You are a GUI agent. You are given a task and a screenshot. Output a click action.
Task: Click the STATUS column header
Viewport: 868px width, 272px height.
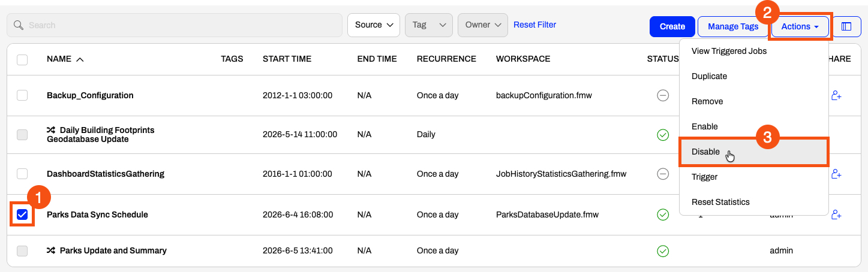[x=663, y=59]
